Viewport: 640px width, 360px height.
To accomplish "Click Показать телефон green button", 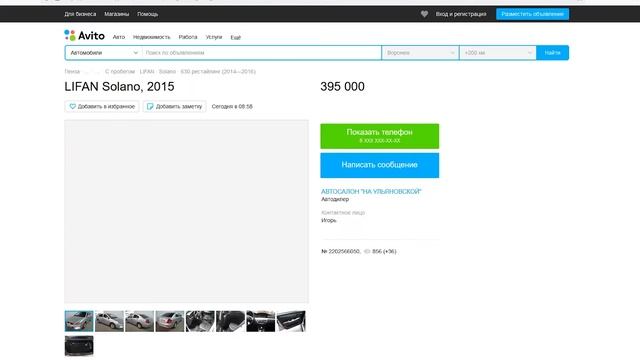I will click(380, 136).
